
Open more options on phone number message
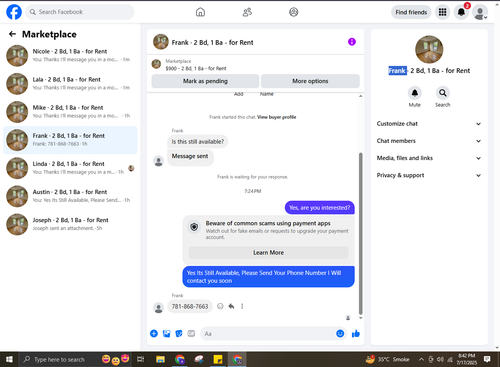(x=242, y=306)
